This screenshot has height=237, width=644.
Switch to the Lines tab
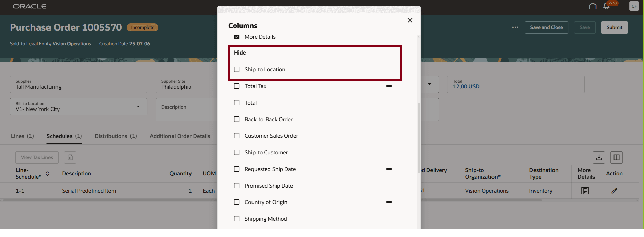[x=22, y=136]
